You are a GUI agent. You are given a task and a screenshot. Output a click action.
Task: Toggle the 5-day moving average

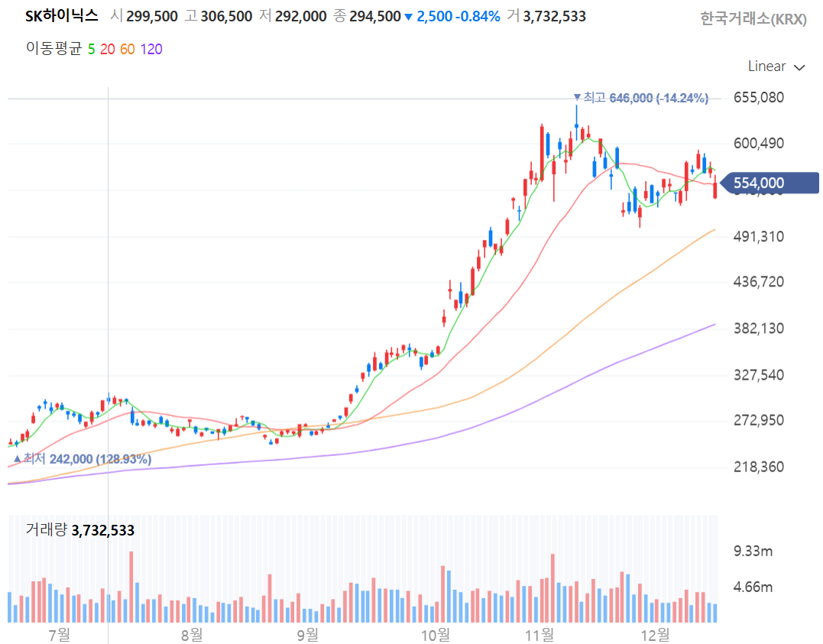pyautogui.click(x=92, y=50)
